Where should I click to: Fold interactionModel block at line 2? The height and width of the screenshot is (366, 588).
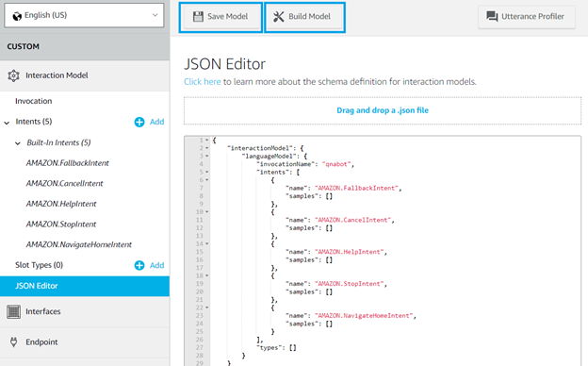point(206,148)
